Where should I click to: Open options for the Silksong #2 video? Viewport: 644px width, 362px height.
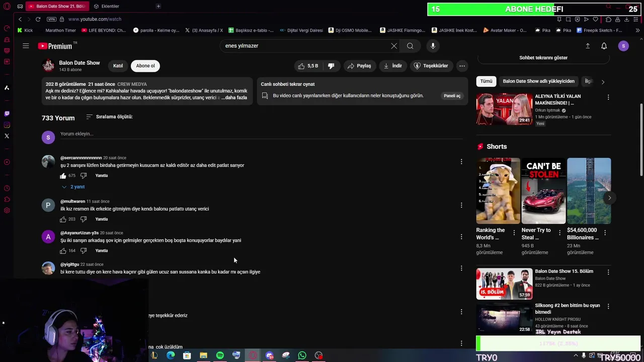[608, 306]
